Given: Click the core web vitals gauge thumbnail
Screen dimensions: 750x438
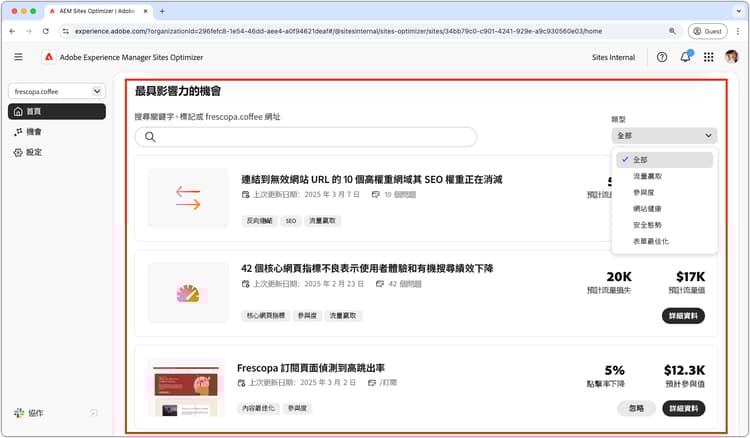Looking at the screenshot, I should [x=188, y=293].
